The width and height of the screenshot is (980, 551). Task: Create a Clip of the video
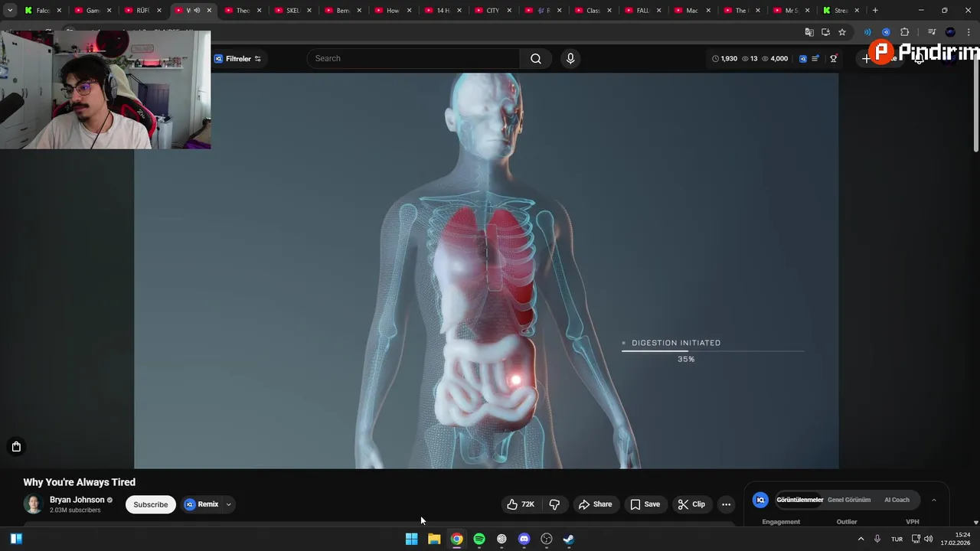691,504
